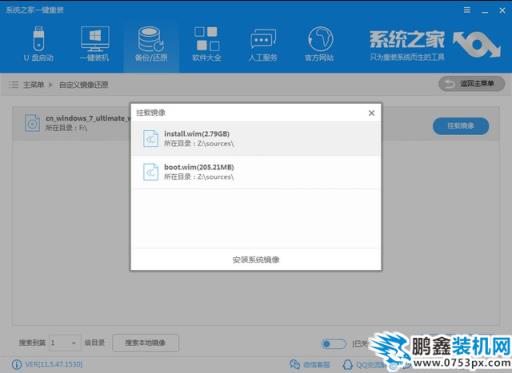
Task: Toggle the switch at the bottom right
Action: point(334,343)
